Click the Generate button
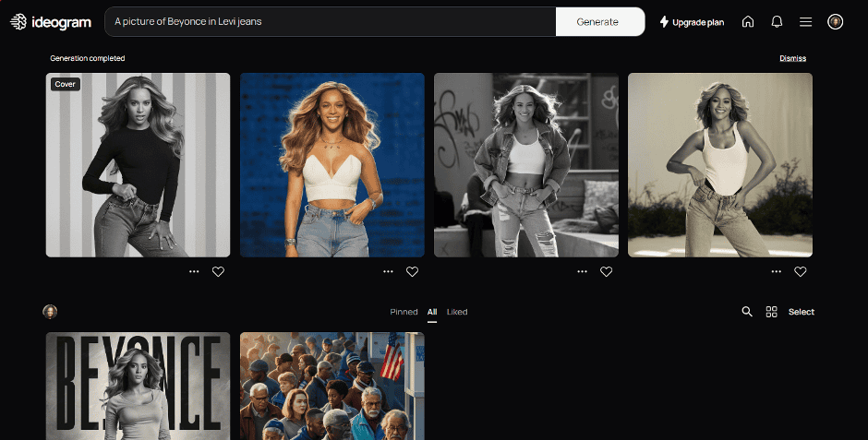The image size is (868, 440). click(x=600, y=21)
